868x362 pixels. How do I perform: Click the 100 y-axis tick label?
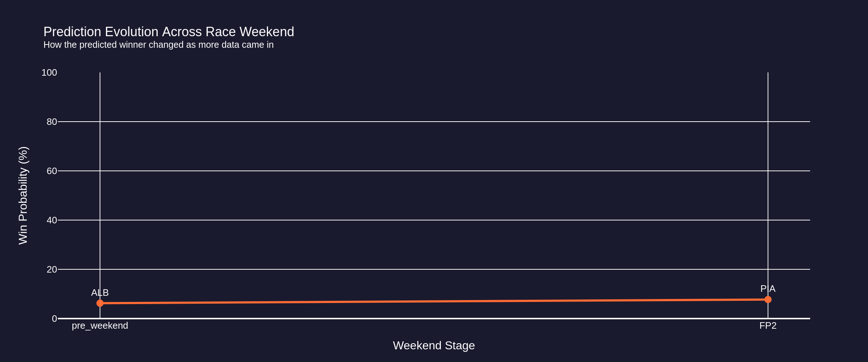(x=49, y=73)
